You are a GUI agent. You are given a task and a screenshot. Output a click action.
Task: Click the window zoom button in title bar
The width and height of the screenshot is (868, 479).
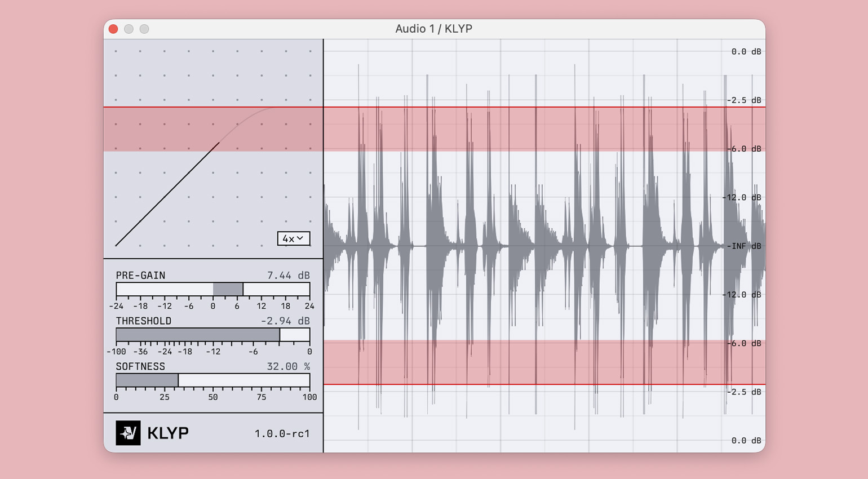point(144,29)
